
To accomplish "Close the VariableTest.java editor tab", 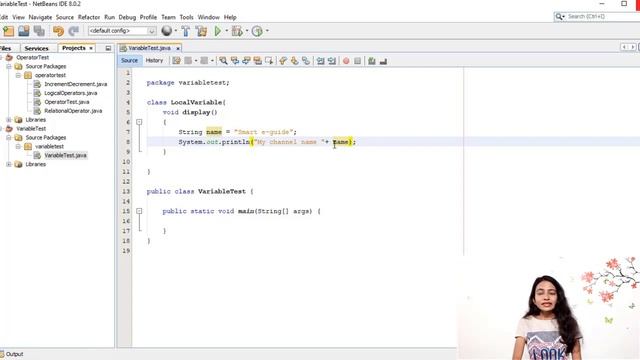I will point(178,48).
